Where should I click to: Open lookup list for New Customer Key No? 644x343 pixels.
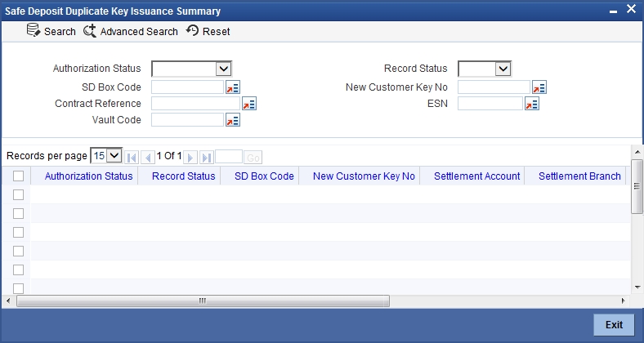tap(539, 87)
